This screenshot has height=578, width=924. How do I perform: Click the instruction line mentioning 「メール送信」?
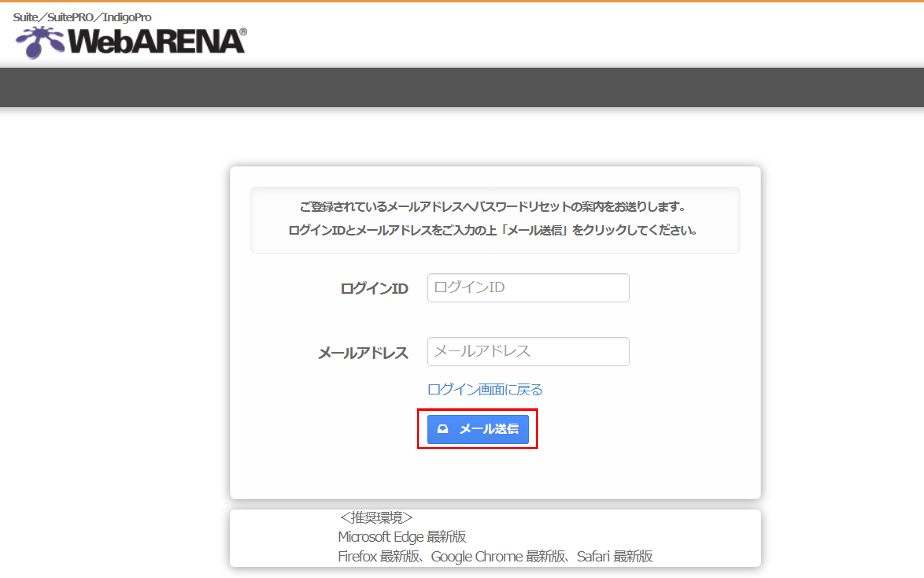pyautogui.click(x=492, y=230)
